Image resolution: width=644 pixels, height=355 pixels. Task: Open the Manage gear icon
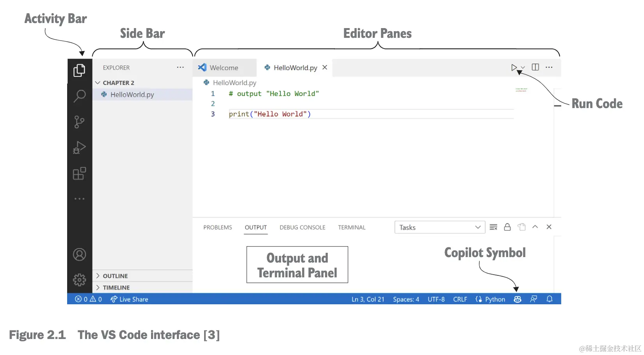(79, 279)
